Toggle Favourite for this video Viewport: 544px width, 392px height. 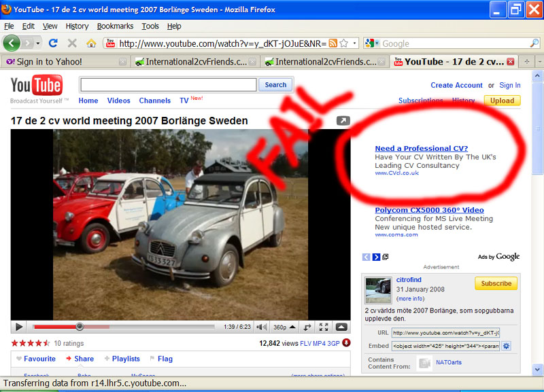pos(36,359)
